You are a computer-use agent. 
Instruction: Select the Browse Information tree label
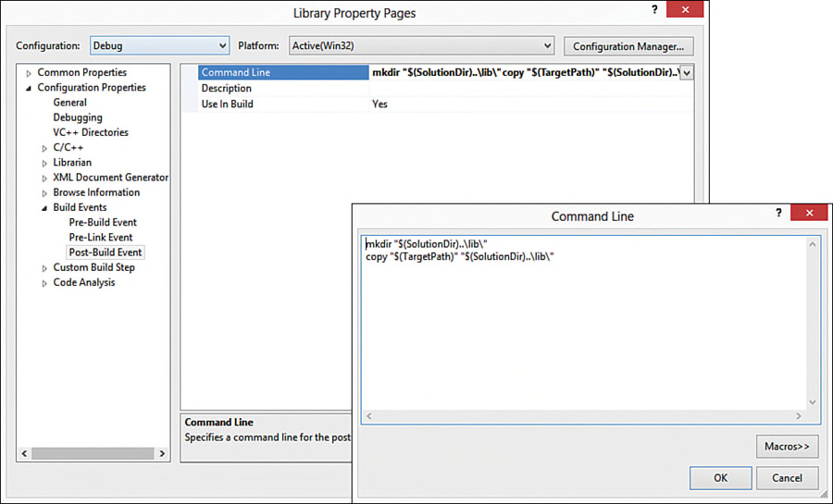tap(96, 192)
